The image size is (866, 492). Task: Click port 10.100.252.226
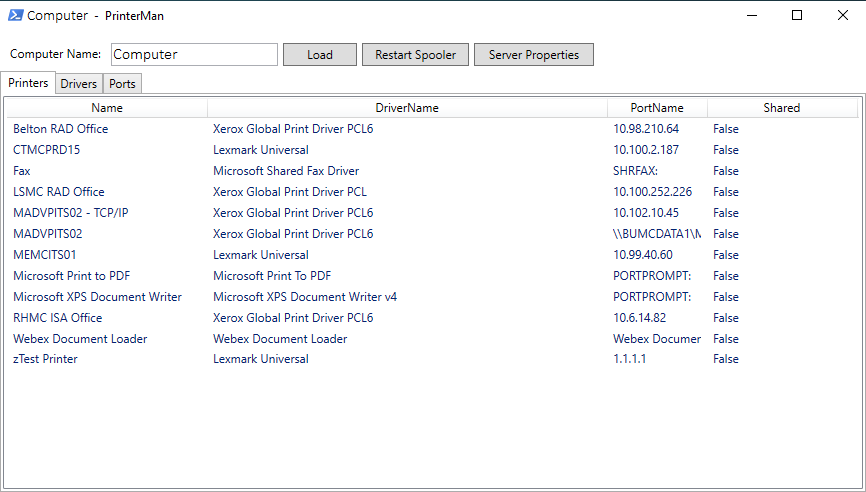pos(652,192)
